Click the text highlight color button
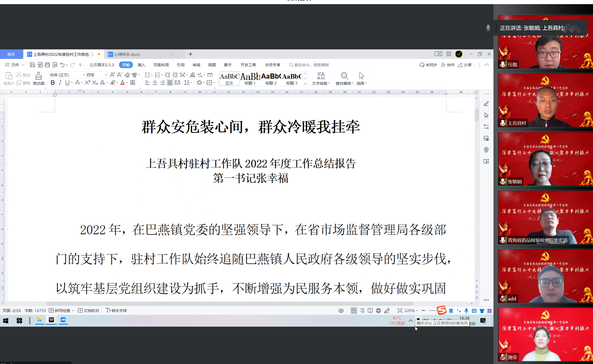593x364 pixels. coord(112,83)
